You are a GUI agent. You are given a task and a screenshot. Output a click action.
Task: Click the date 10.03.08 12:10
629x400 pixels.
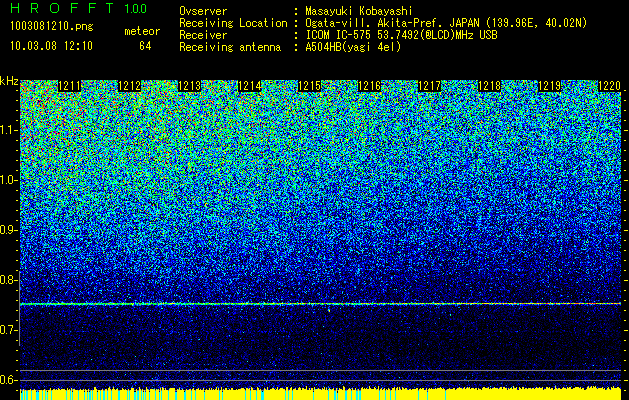coord(52,46)
